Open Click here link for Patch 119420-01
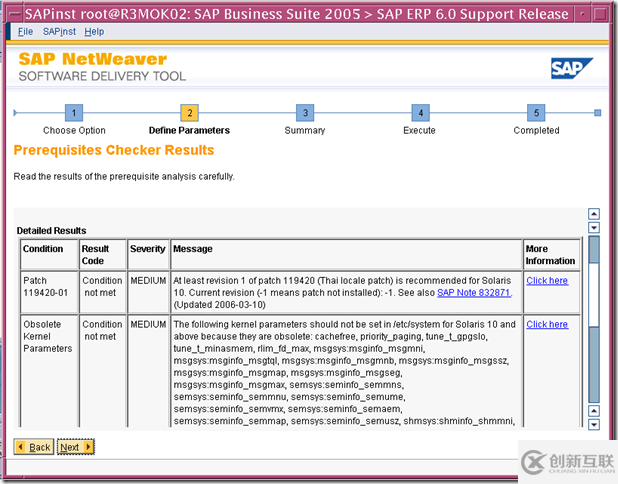Viewport: 618px width, 484px height. pyautogui.click(x=547, y=281)
